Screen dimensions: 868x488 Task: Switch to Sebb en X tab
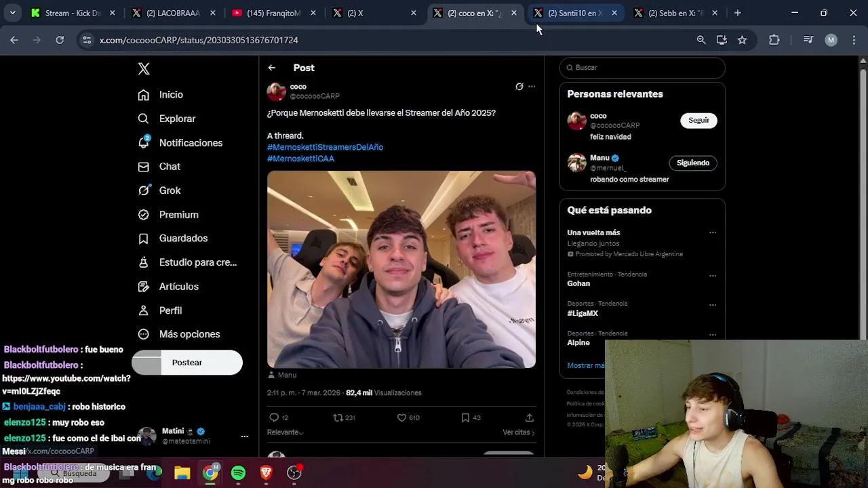click(x=675, y=13)
